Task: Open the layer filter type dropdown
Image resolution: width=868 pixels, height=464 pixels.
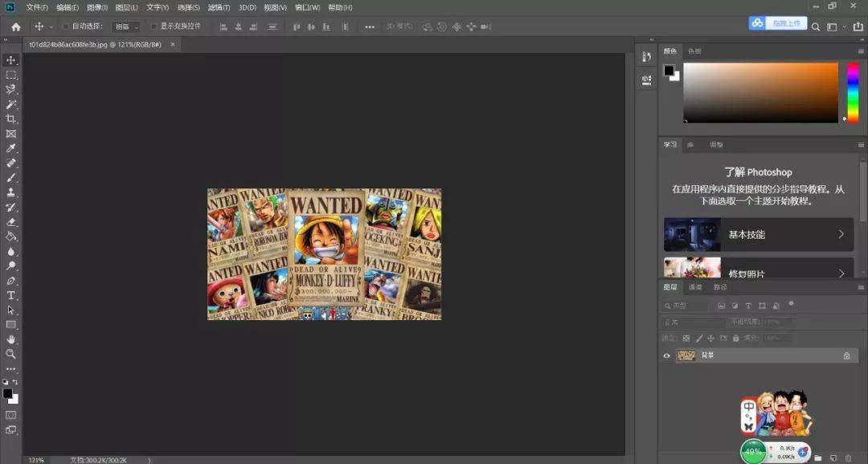Action: 686,306
